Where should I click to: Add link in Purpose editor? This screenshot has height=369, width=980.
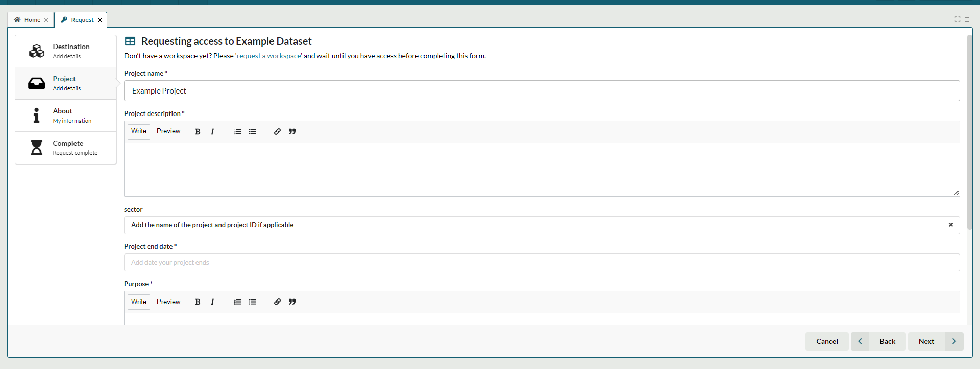click(x=277, y=302)
